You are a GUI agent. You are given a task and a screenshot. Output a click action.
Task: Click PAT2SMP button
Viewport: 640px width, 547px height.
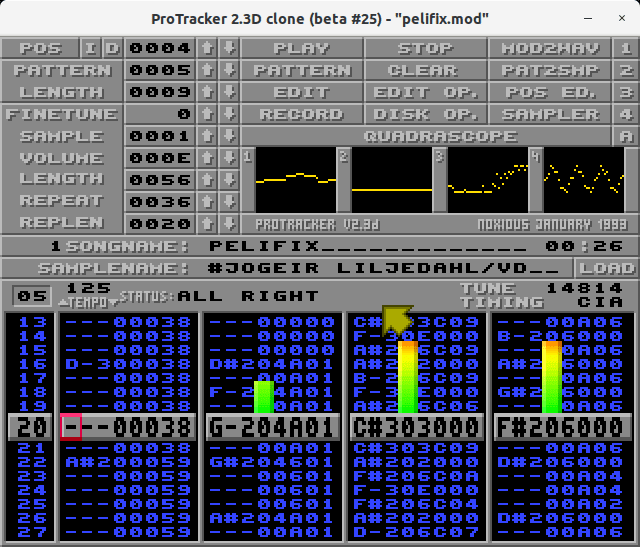[x=550, y=70]
